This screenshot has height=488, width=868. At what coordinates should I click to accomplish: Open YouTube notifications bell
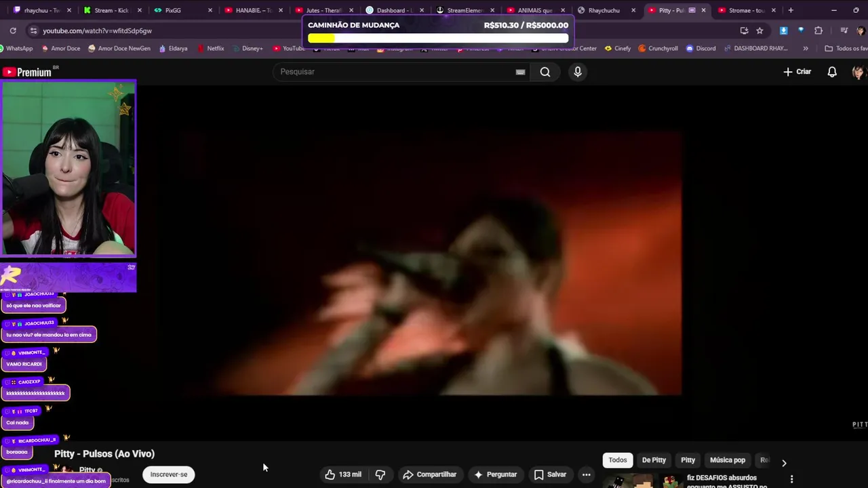[x=832, y=72]
